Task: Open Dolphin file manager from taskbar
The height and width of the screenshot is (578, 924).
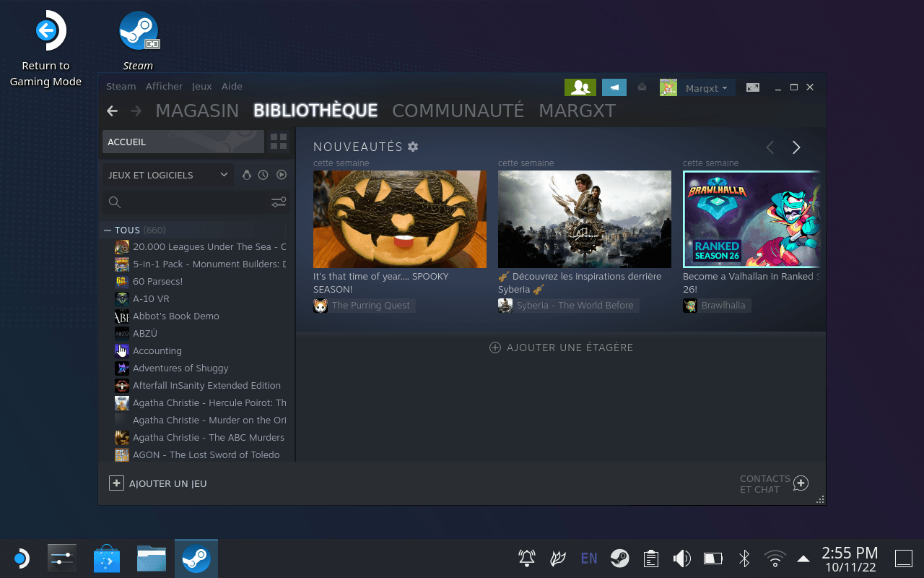Action: point(152,558)
